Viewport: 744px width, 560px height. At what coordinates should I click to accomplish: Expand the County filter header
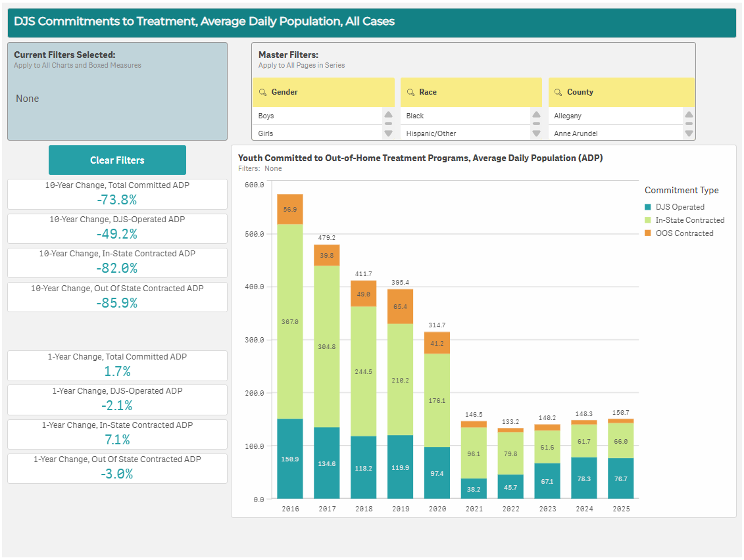pos(621,92)
